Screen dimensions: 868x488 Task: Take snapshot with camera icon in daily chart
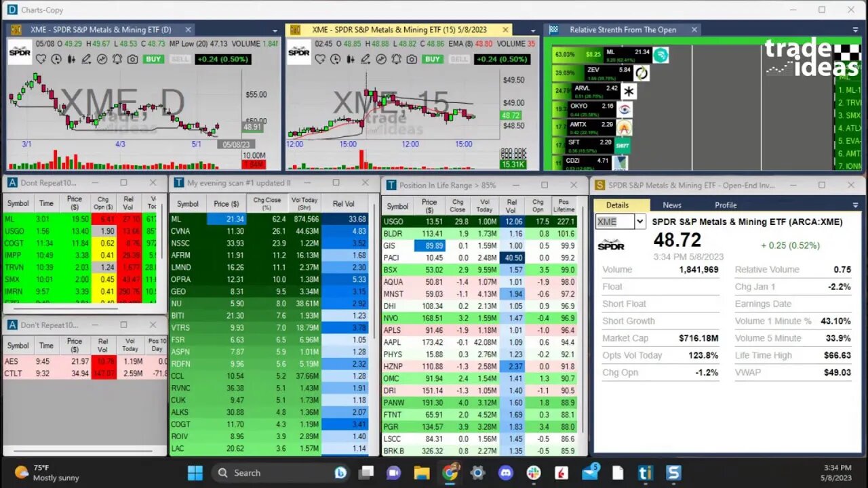coord(132,59)
